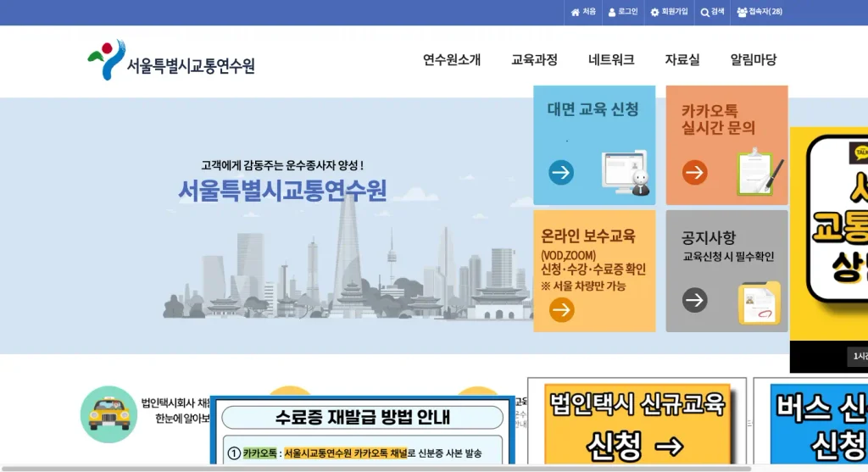Click the magnifier icon beside 검색
868x472 pixels.
[x=704, y=12]
